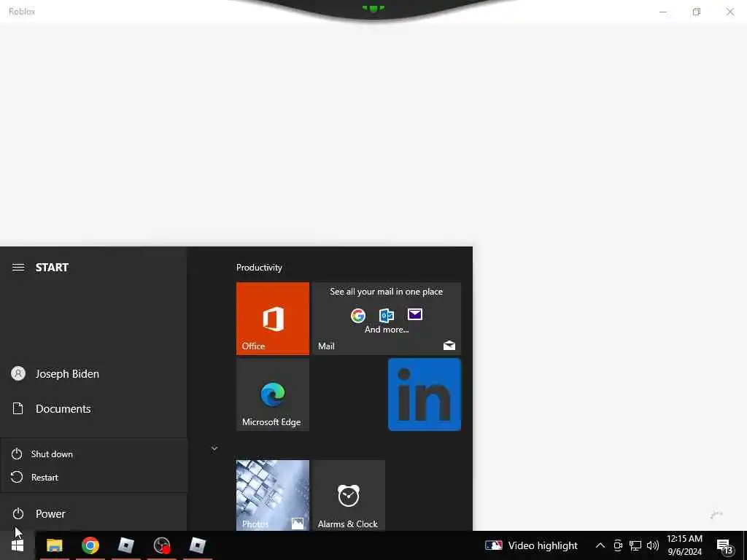This screenshot has width=747, height=560.
Task: Open the last Roblox icon on taskbar
Action: 197,545
